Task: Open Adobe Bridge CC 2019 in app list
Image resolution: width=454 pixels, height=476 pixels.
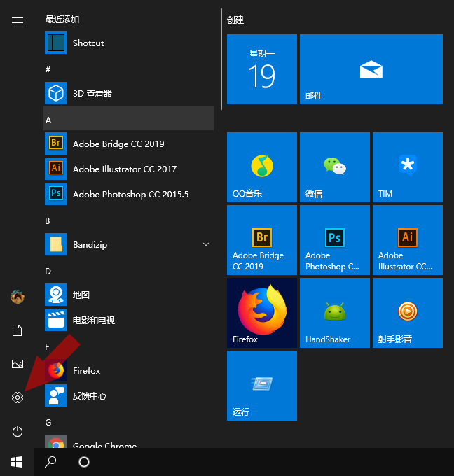Action: click(128, 143)
